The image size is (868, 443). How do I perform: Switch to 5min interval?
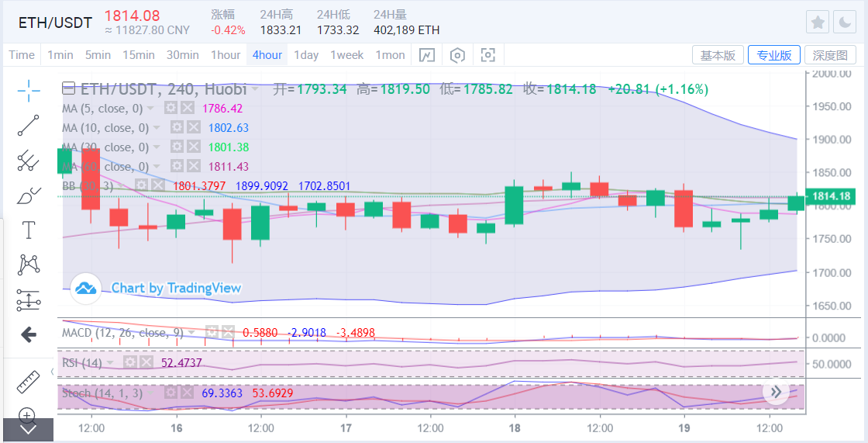click(98, 55)
